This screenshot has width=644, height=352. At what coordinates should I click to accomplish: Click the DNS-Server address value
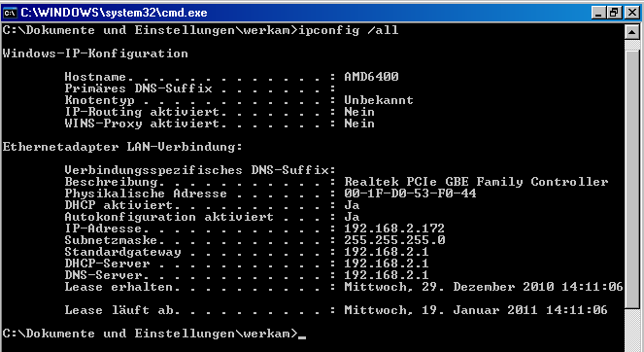[x=386, y=275]
